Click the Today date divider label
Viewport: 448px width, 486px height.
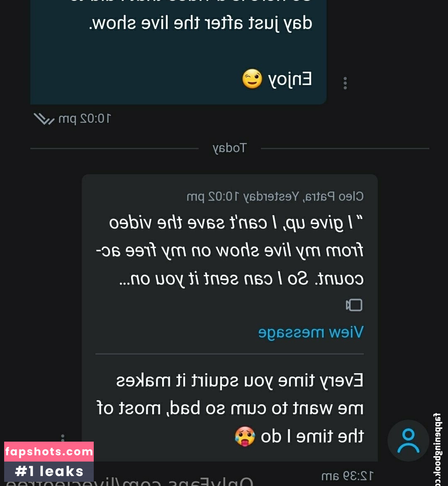[230, 148]
